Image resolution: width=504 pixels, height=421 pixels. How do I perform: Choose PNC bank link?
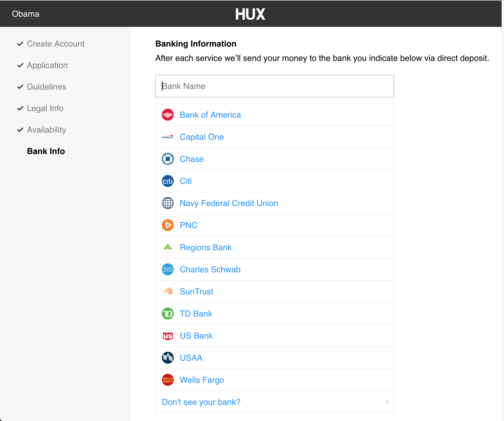tap(188, 225)
